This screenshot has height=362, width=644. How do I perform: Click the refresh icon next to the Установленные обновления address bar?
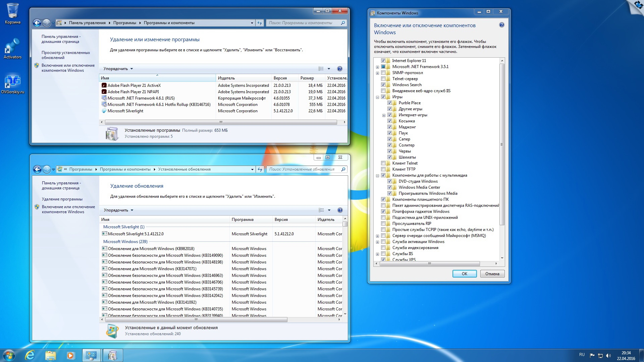pyautogui.click(x=260, y=169)
